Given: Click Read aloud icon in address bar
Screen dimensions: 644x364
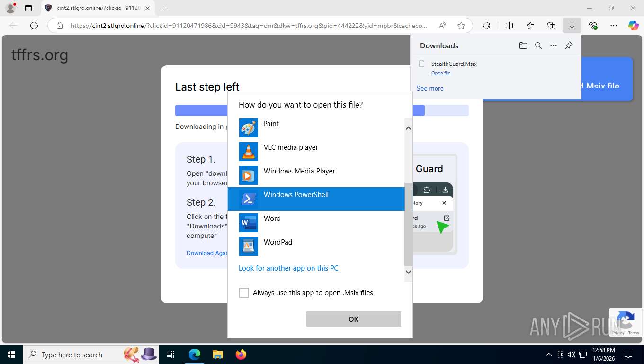Looking at the screenshot, I should [442, 26].
